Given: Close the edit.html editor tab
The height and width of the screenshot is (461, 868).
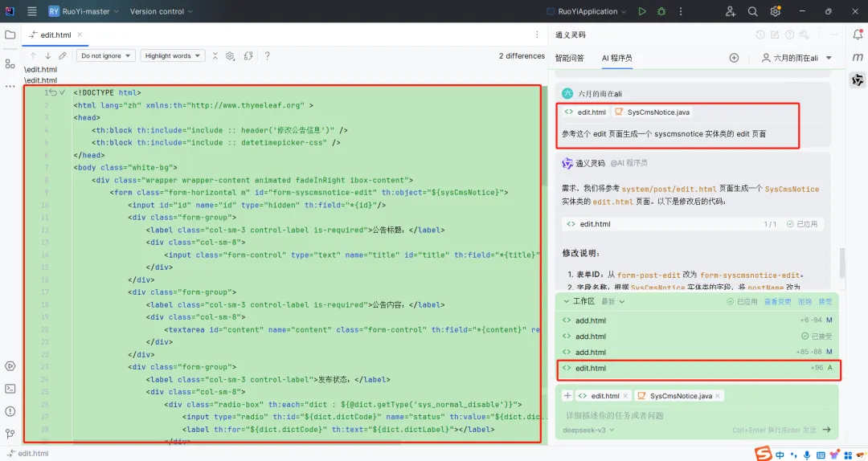Looking at the screenshot, I should pos(80,35).
